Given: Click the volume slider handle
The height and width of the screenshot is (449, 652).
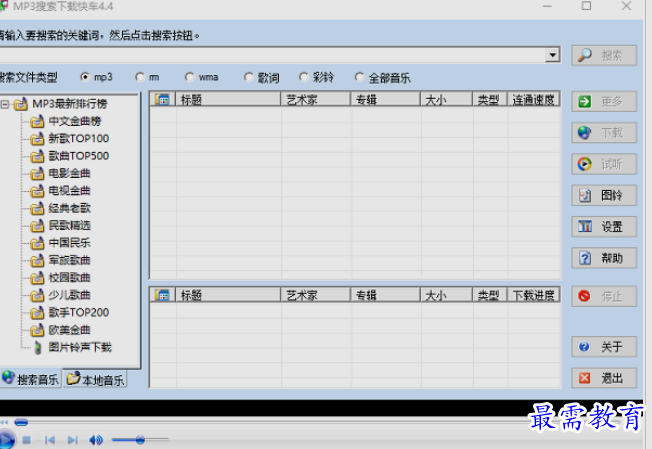Looking at the screenshot, I should tap(140, 439).
